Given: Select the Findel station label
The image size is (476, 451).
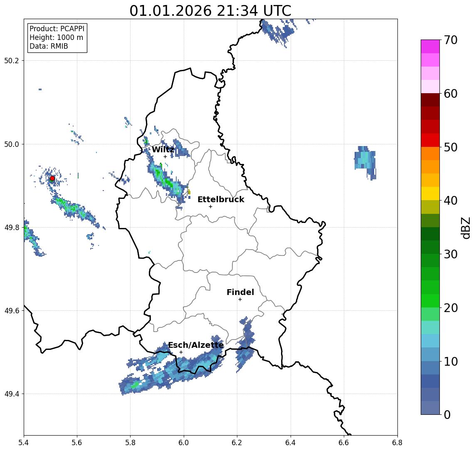Looking at the screenshot, I should (x=240, y=292).
